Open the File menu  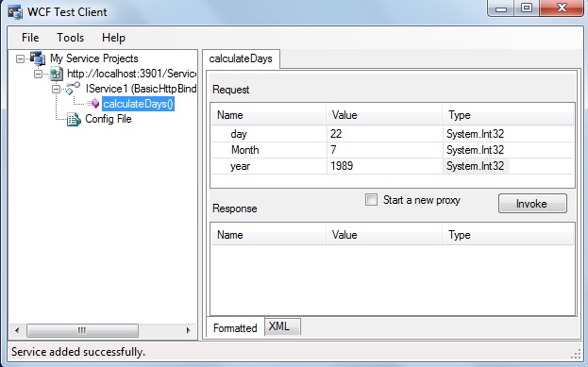tap(30, 38)
